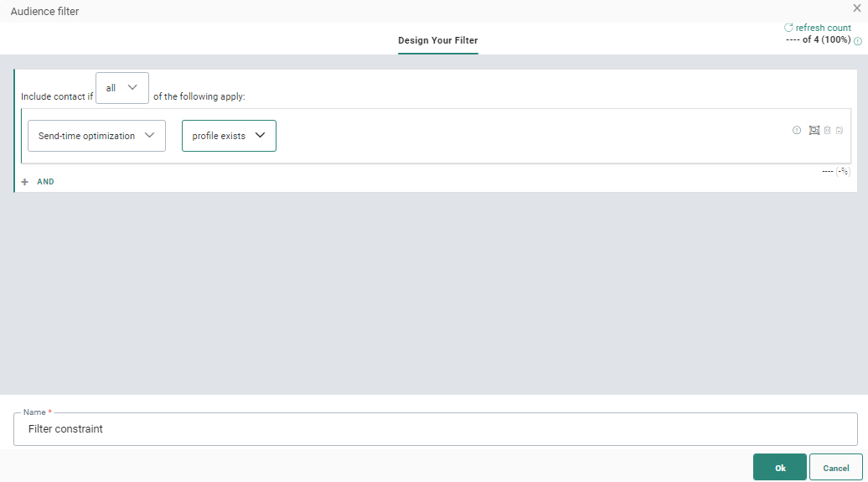The image size is (868, 482).
Task: Click the 'refresh count' link text
Action: coord(823,28)
